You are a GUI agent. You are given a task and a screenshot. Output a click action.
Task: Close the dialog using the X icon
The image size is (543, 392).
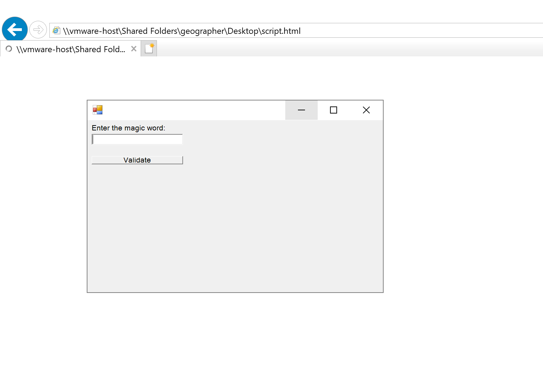(366, 110)
